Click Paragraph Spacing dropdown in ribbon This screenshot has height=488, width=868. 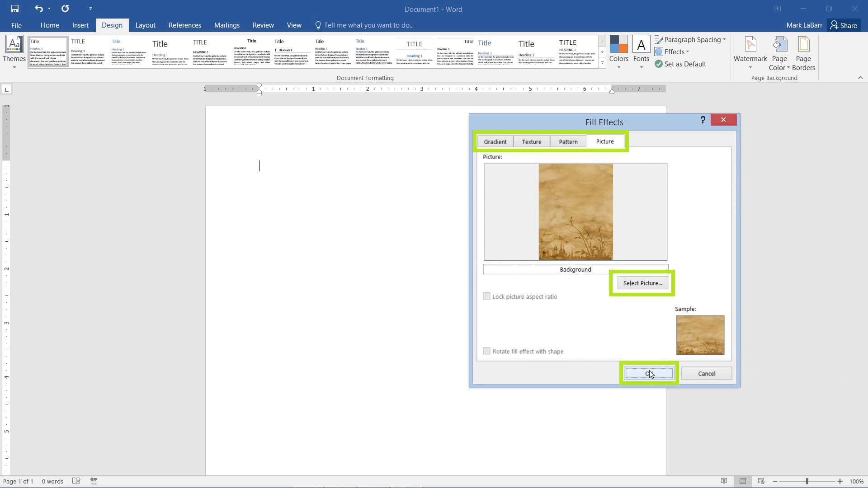click(692, 39)
